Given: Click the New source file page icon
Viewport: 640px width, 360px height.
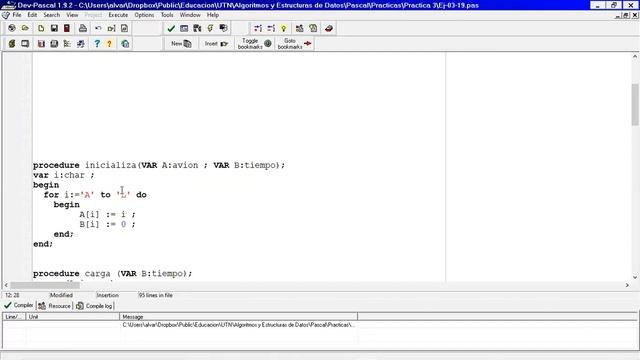Looking at the screenshot, I should point(41,29).
